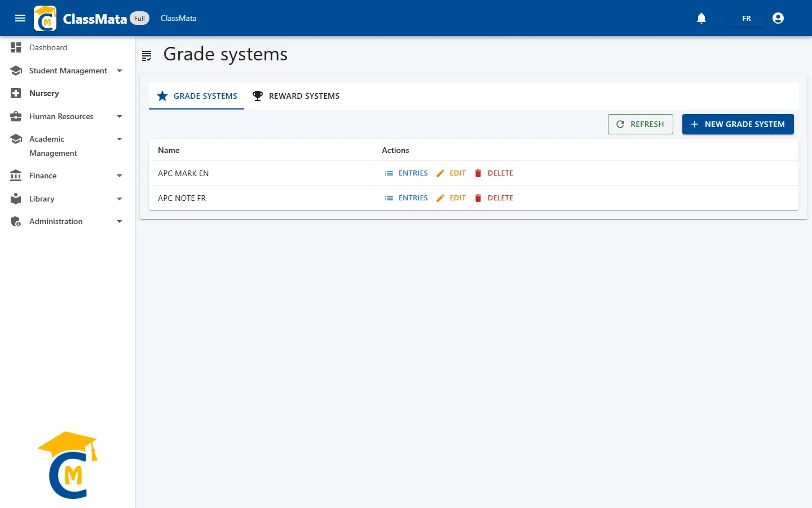
Task: Select the APC NOTE FR name cell
Action: tap(261, 198)
